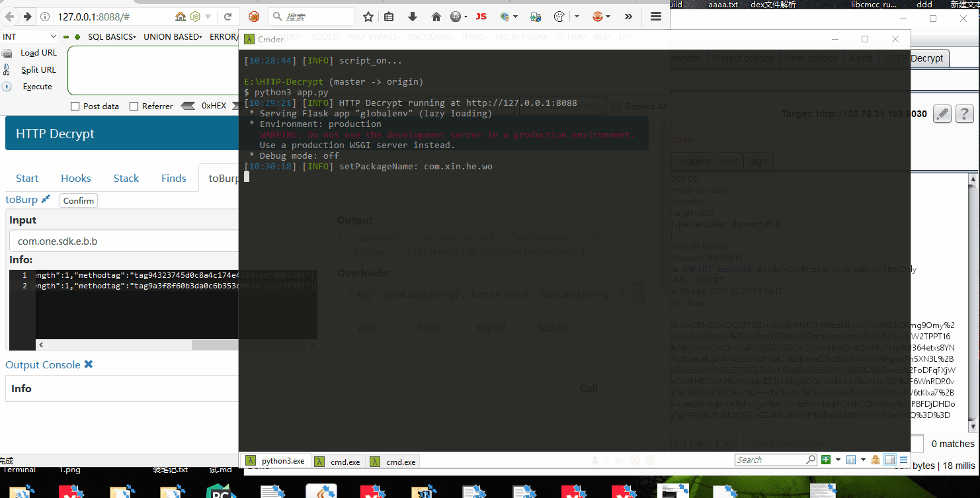The width and height of the screenshot is (980, 498).
Task: Click the Confirm button
Action: coord(79,200)
